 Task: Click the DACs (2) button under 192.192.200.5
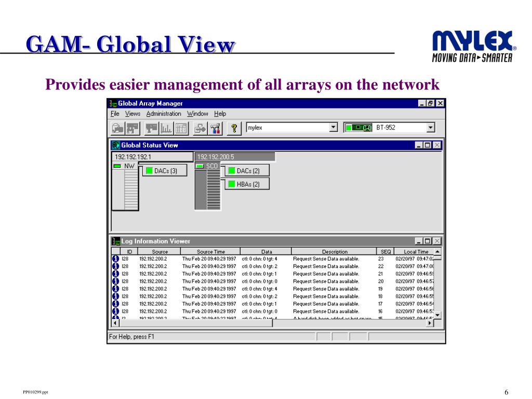pyautogui.click(x=247, y=170)
